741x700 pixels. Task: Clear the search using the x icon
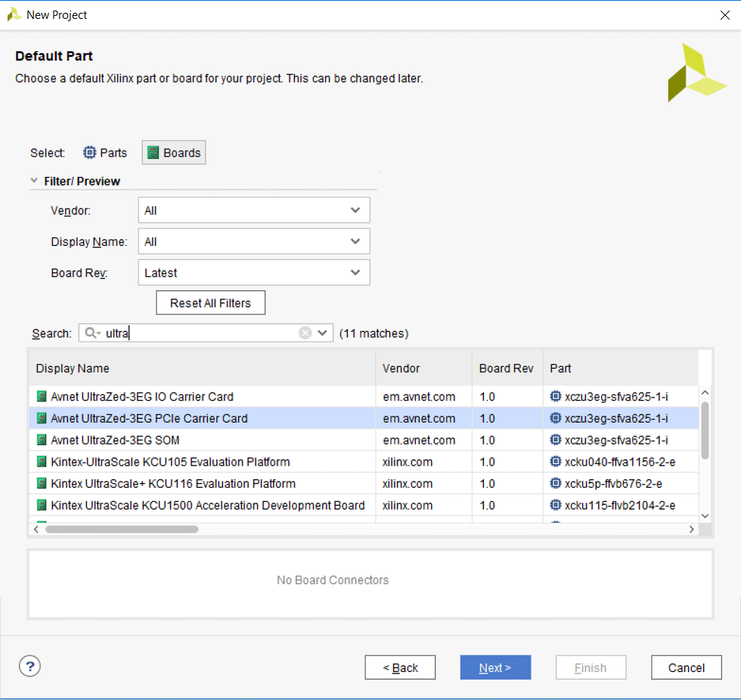pos(305,333)
